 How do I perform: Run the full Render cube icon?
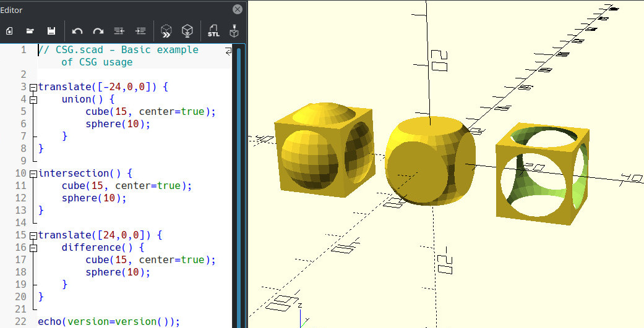(x=186, y=30)
